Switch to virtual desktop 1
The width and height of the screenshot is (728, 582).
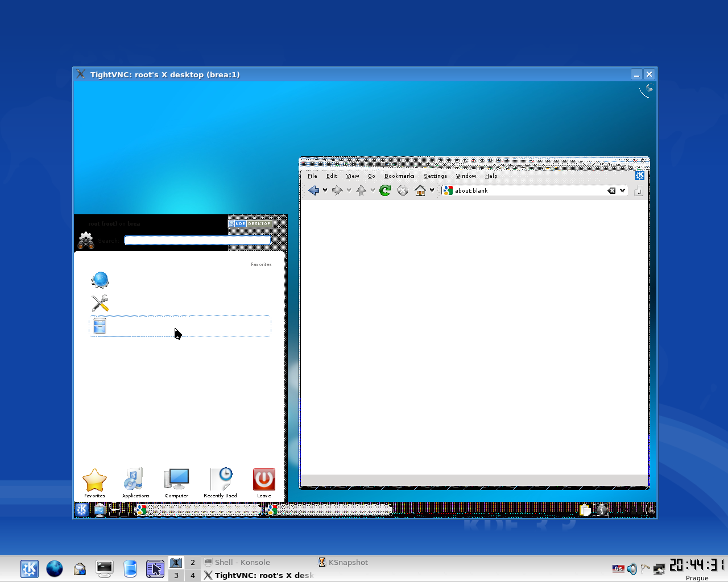click(x=176, y=562)
